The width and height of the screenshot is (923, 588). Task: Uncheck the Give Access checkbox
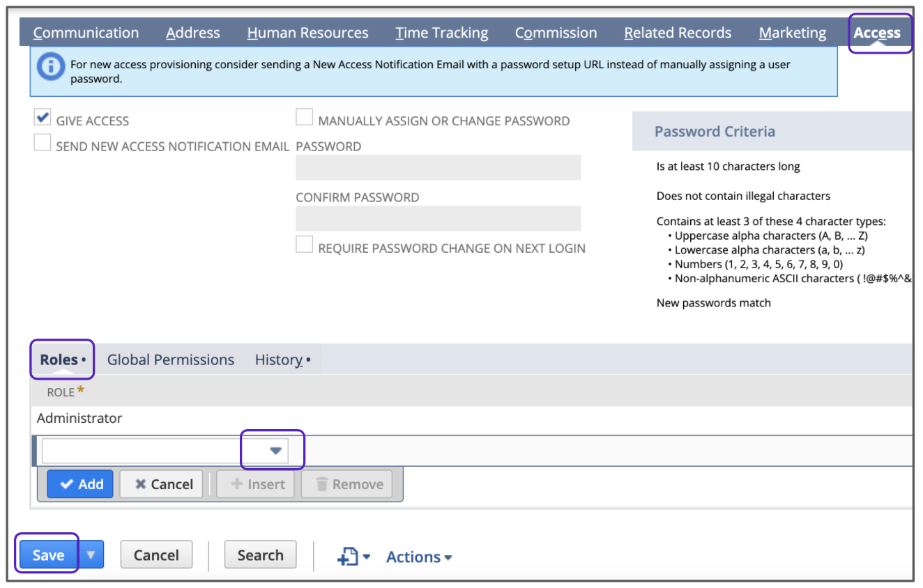(43, 119)
